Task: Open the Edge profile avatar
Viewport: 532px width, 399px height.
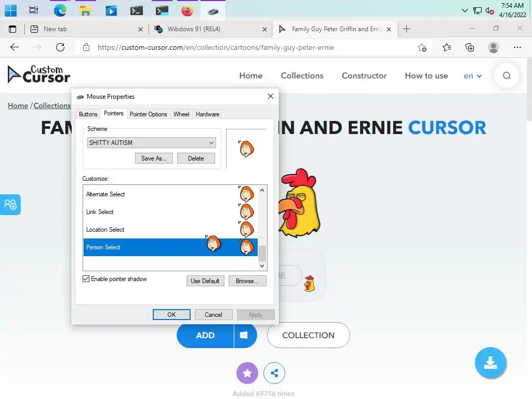Action: (x=494, y=47)
